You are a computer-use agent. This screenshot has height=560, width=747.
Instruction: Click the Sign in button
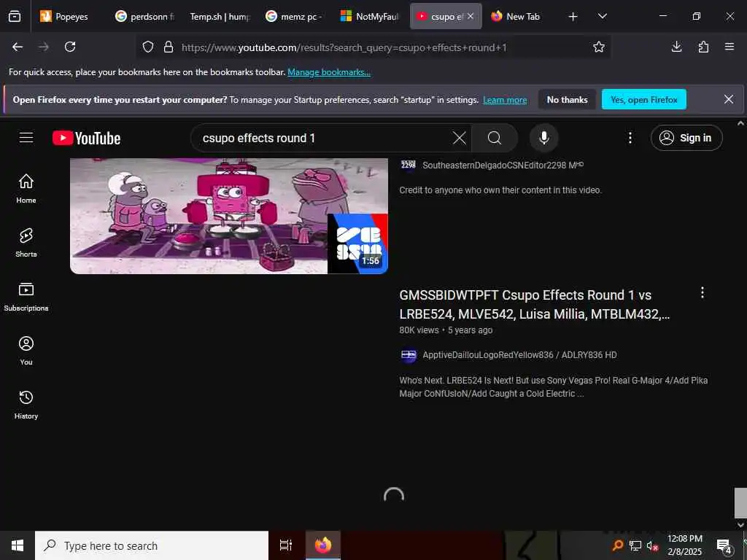(686, 138)
